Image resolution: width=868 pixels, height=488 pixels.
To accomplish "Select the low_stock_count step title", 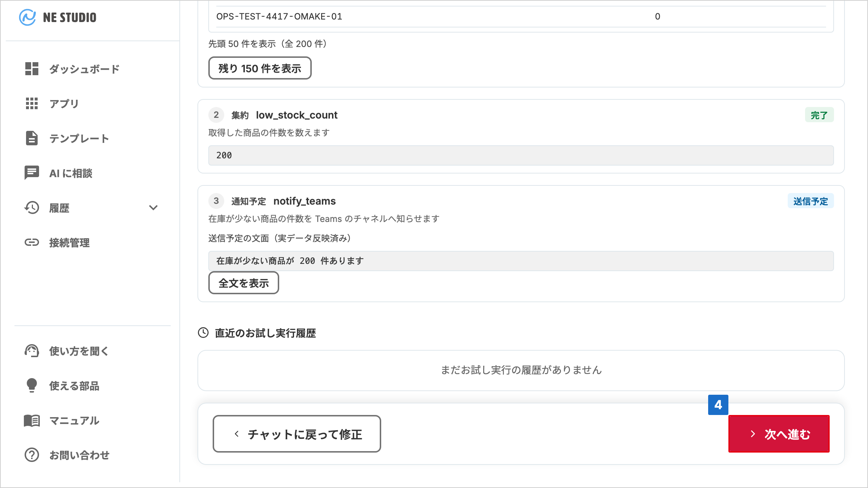I will [297, 115].
